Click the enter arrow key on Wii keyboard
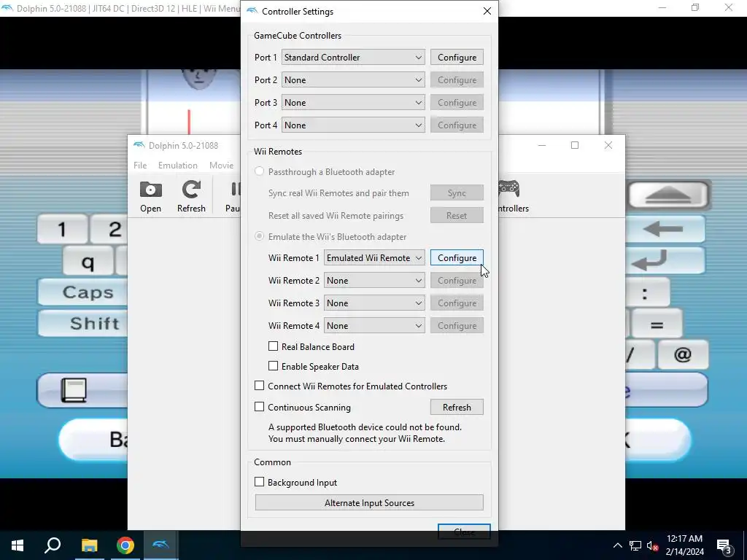 tap(667, 260)
